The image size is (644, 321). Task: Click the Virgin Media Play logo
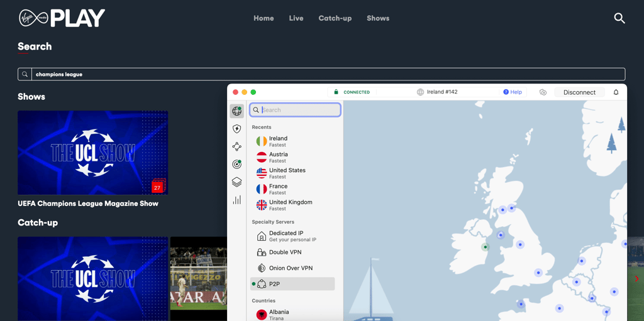(x=62, y=18)
